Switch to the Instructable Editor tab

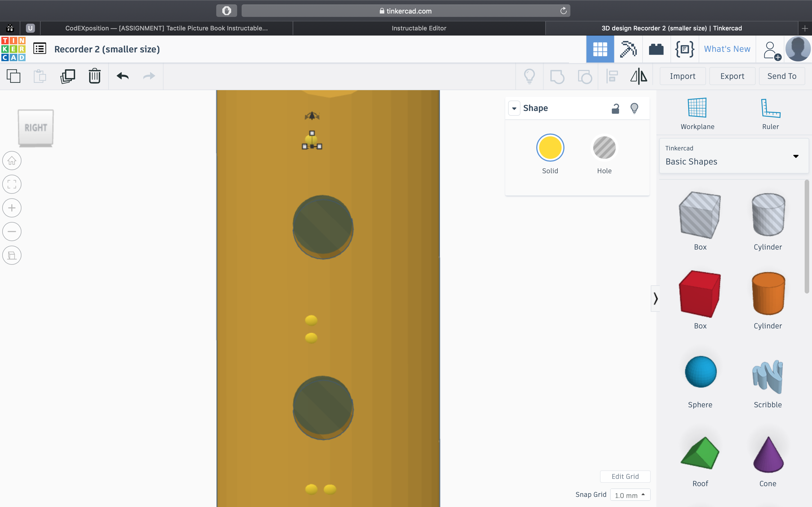tap(419, 27)
